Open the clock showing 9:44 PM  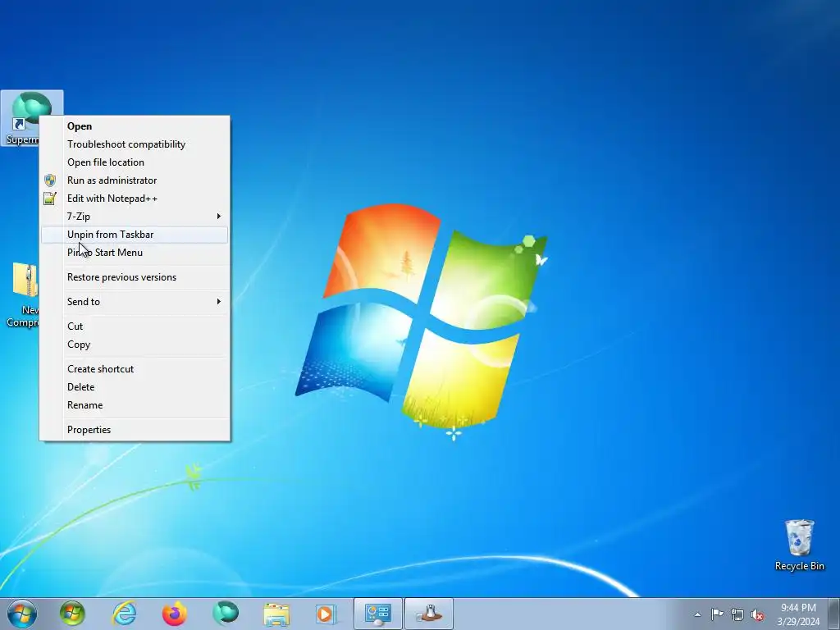coord(798,614)
